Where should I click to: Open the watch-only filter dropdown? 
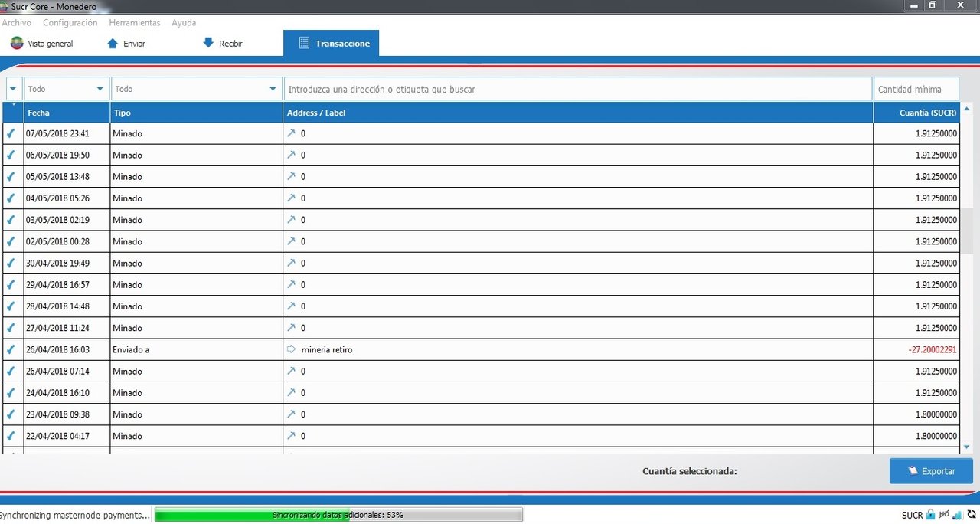tap(14, 89)
